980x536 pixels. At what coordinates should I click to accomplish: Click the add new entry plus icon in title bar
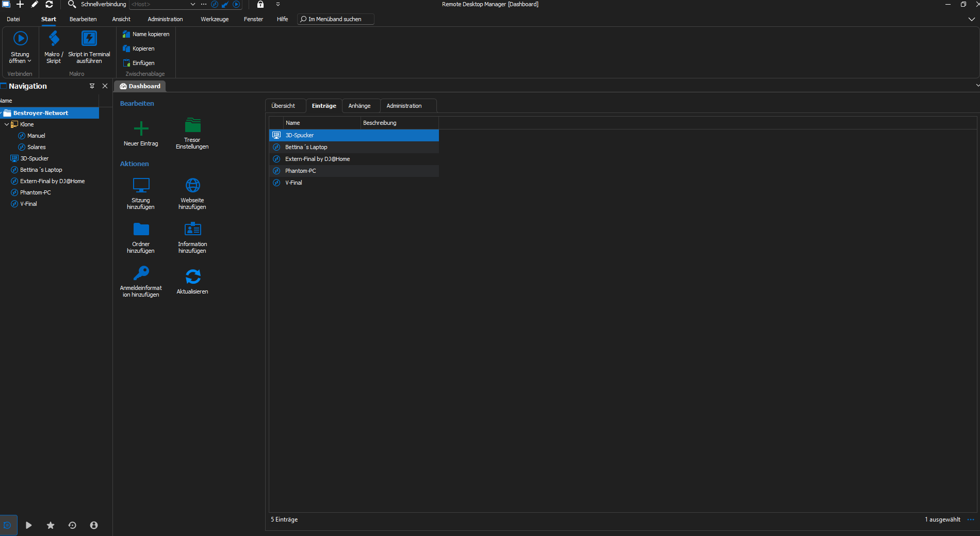click(20, 4)
